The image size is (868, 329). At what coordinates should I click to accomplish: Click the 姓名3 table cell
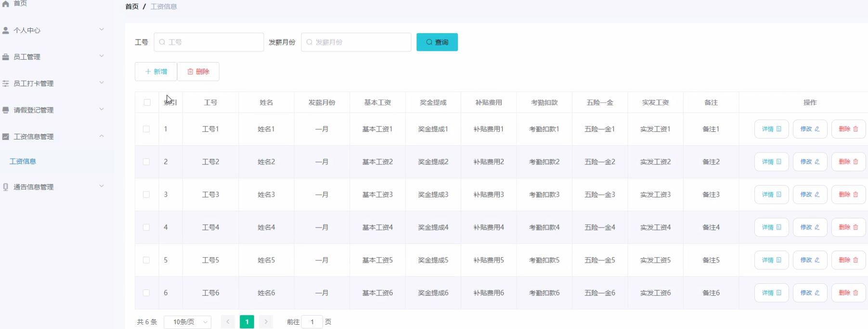pyautogui.click(x=266, y=194)
